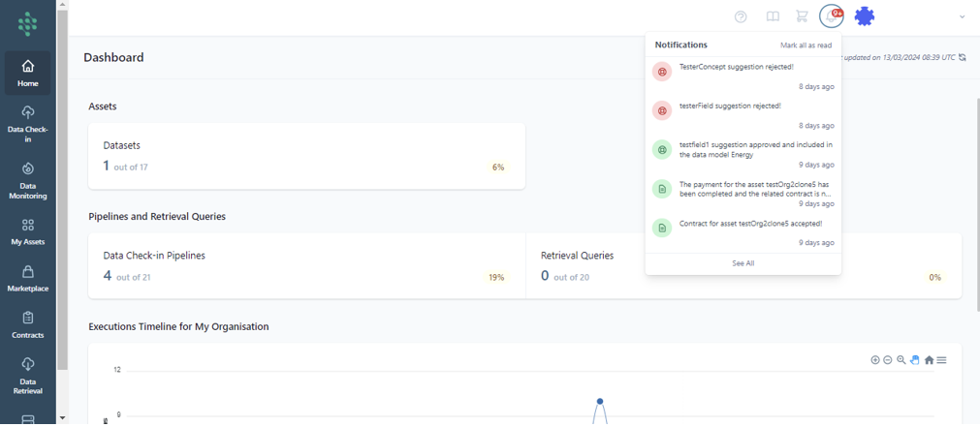
Task: Toggle the chart panning hand tool
Action: (x=915, y=360)
